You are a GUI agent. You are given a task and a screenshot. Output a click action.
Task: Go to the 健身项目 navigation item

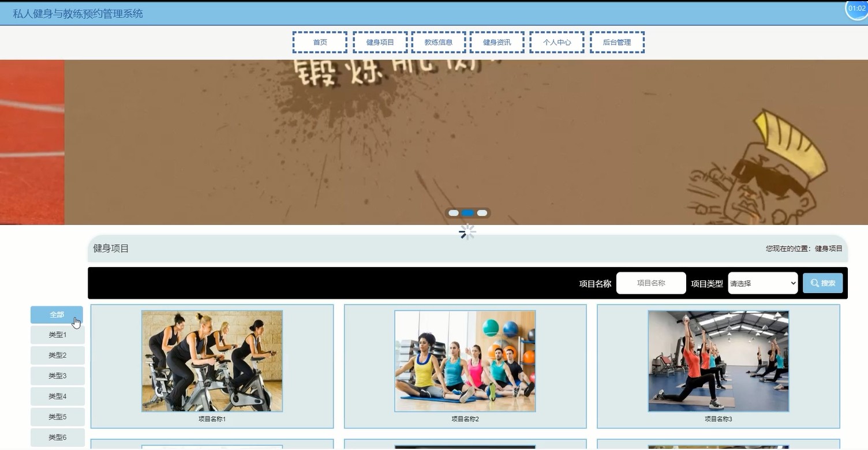(x=380, y=42)
